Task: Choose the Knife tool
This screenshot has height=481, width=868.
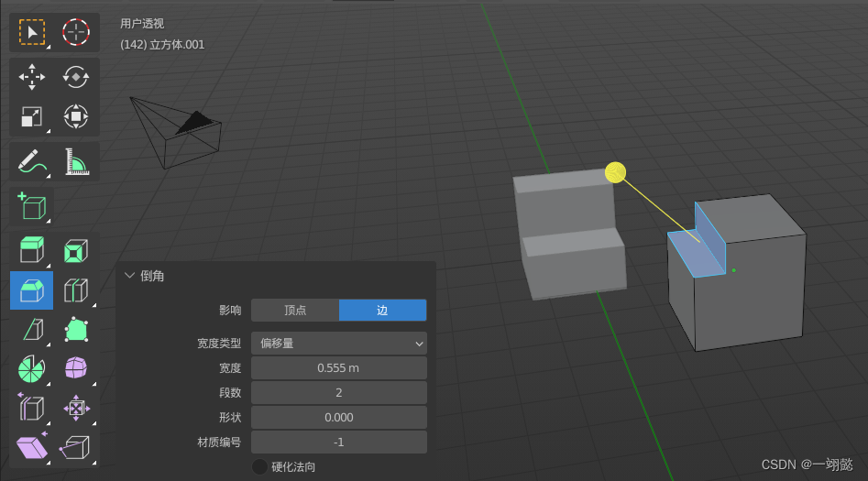Action: pyautogui.click(x=31, y=329)
